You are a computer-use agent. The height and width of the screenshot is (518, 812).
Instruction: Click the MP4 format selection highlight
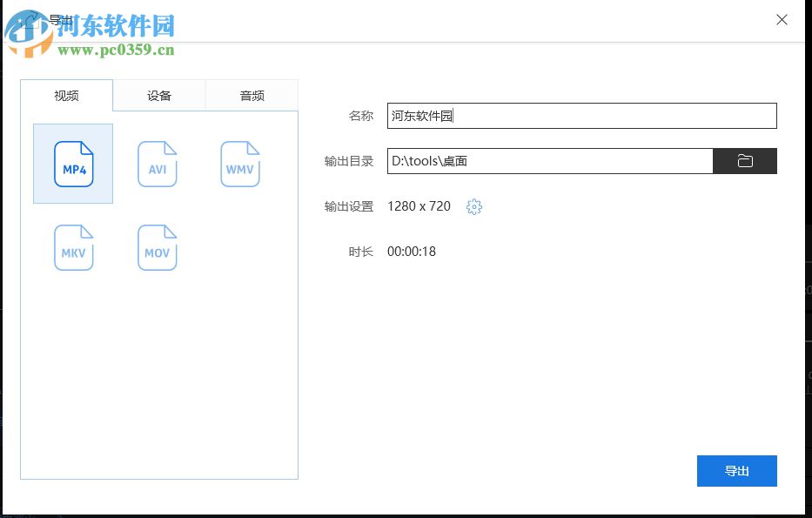(73, 164)
